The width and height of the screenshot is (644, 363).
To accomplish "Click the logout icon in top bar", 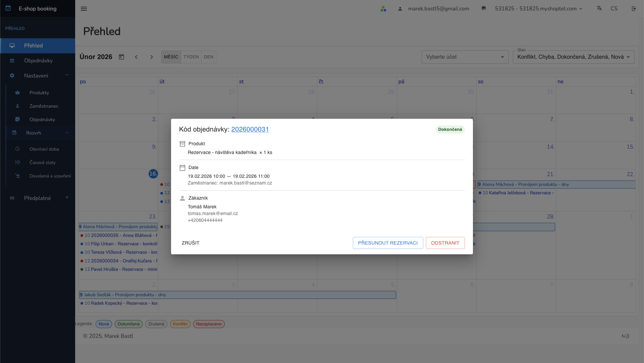I will [634, 9].
